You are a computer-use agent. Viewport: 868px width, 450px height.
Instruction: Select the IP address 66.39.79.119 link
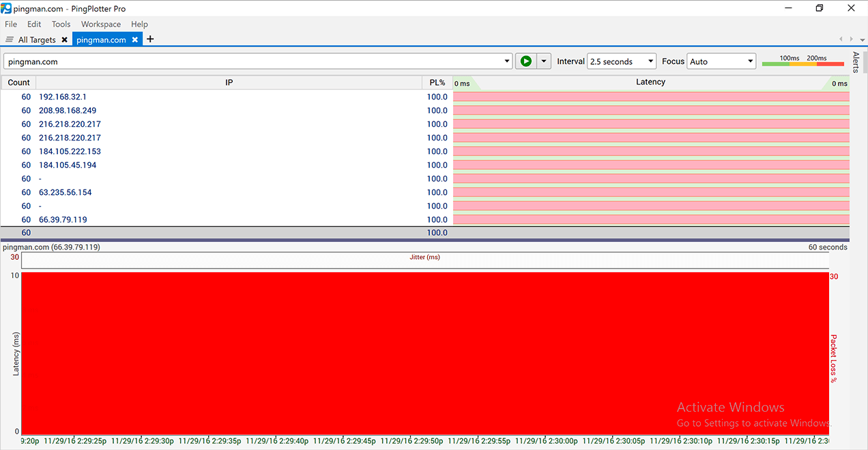click(63, 220)
